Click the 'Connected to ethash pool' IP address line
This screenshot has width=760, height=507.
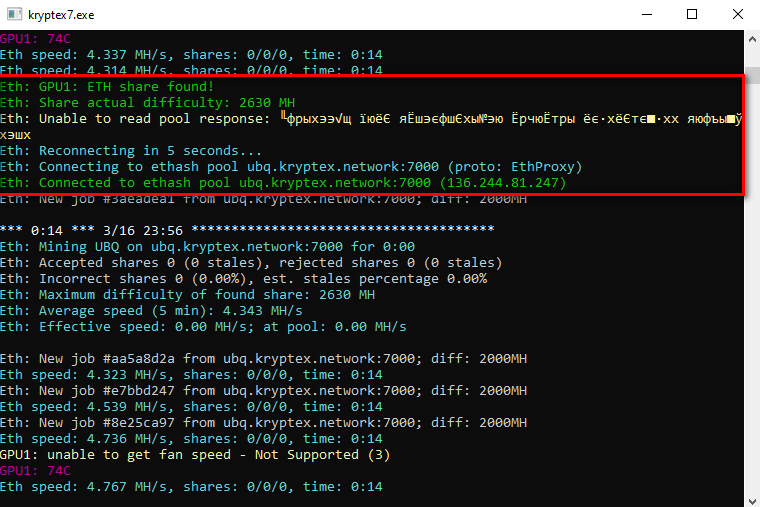283,183
